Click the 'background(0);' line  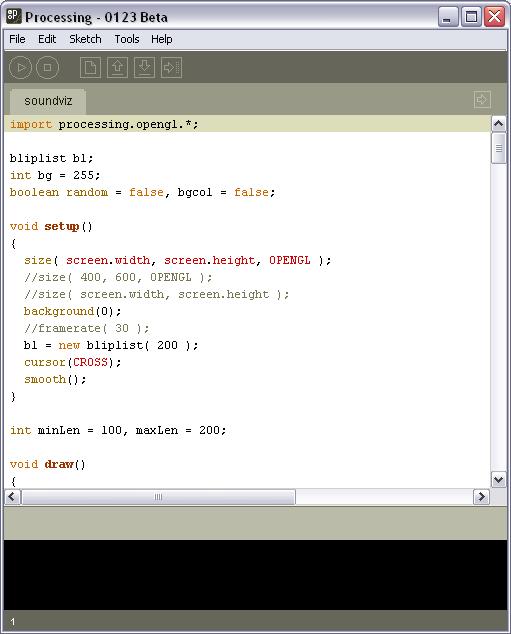point(72,311)
